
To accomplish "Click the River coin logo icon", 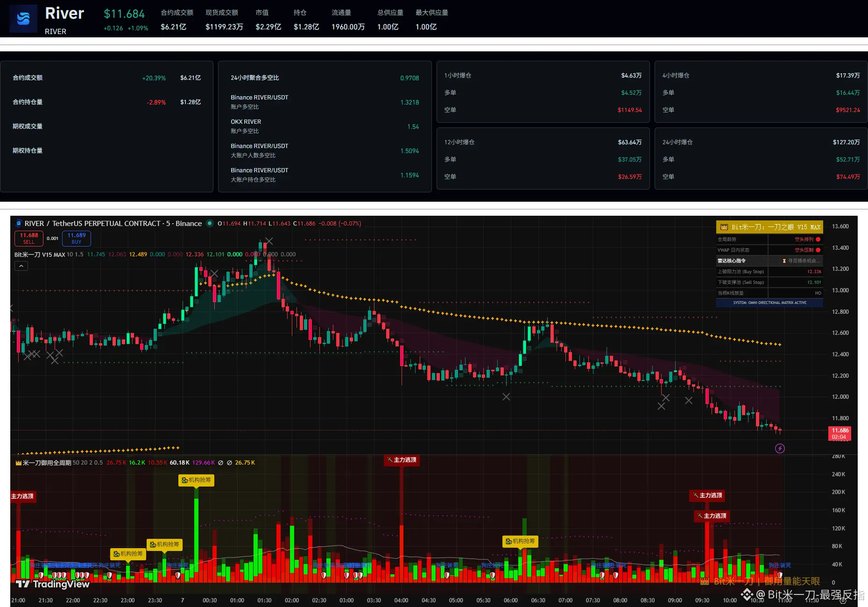I will pos(23,19).
